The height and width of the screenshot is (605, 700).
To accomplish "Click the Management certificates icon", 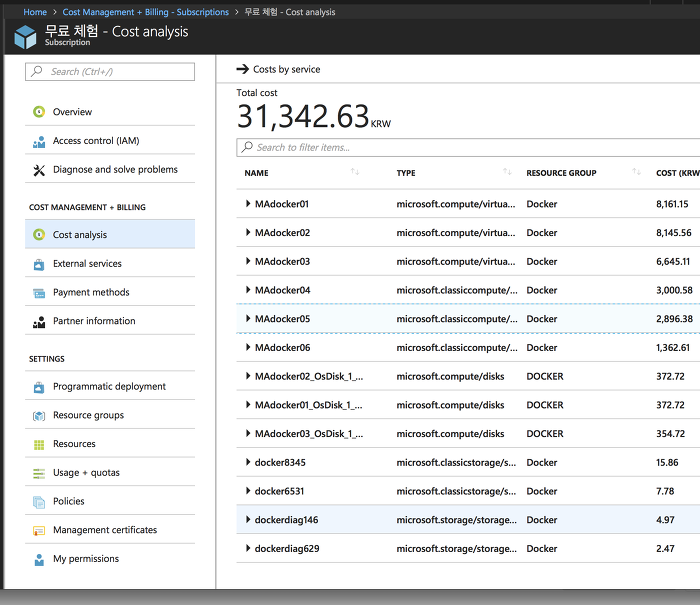I will [39, 531].
